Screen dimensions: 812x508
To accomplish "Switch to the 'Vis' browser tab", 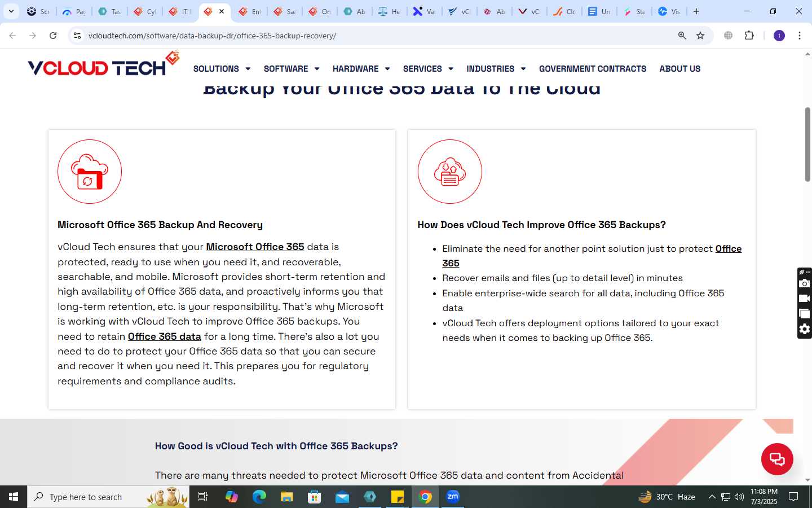I will 669,11.
